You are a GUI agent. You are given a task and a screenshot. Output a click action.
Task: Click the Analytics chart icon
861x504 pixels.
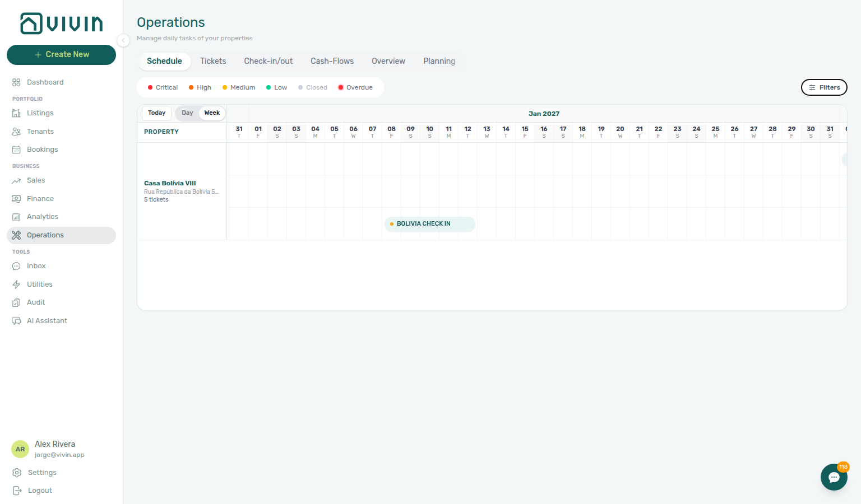(16, 217)
